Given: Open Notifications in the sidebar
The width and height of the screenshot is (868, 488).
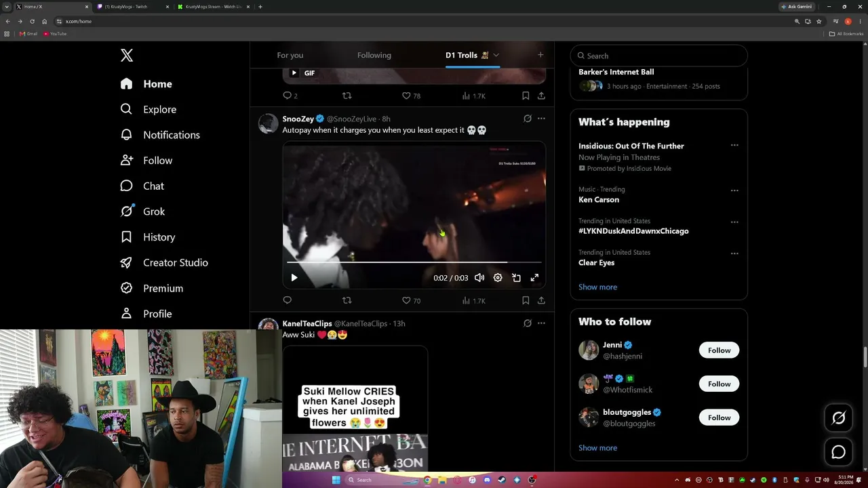Looking at the screenshot, I should point(160,135).
